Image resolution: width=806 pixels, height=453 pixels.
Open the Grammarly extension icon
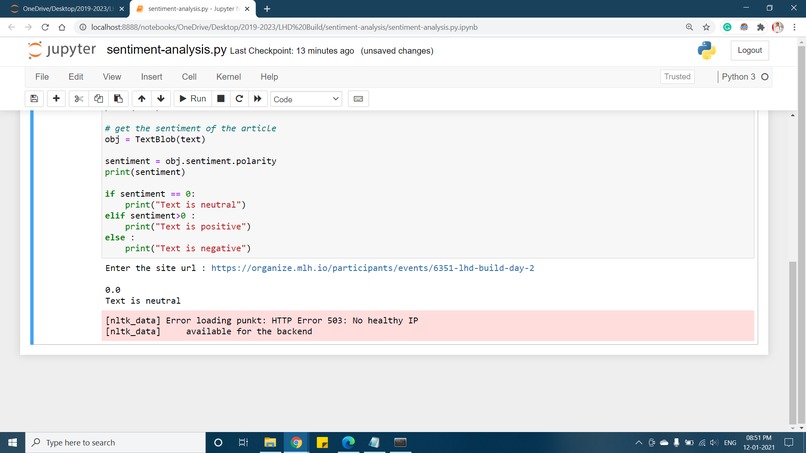point(727,27)
